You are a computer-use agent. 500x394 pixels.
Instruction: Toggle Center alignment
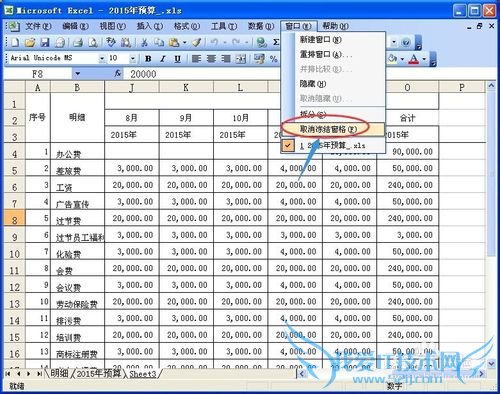211,59
